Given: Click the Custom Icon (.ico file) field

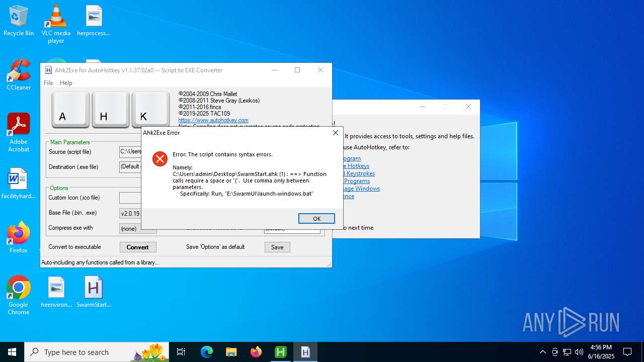Looking at the screenshot, I should 130,198.
